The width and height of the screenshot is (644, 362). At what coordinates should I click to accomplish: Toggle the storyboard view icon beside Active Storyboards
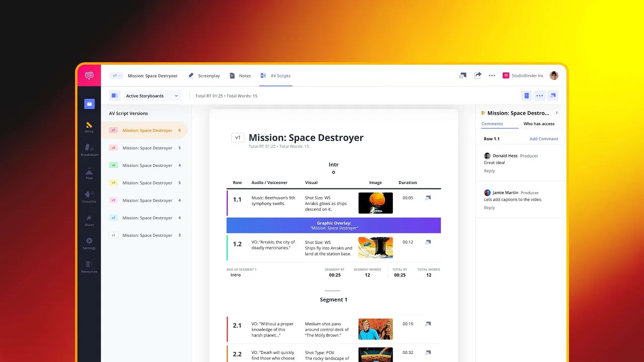click(115, 96)
